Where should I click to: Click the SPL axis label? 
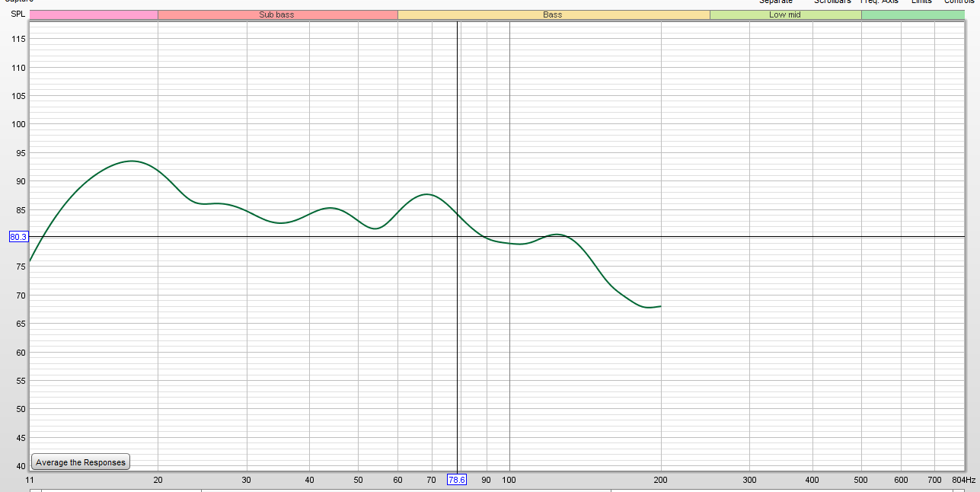[x=17, y=14]
